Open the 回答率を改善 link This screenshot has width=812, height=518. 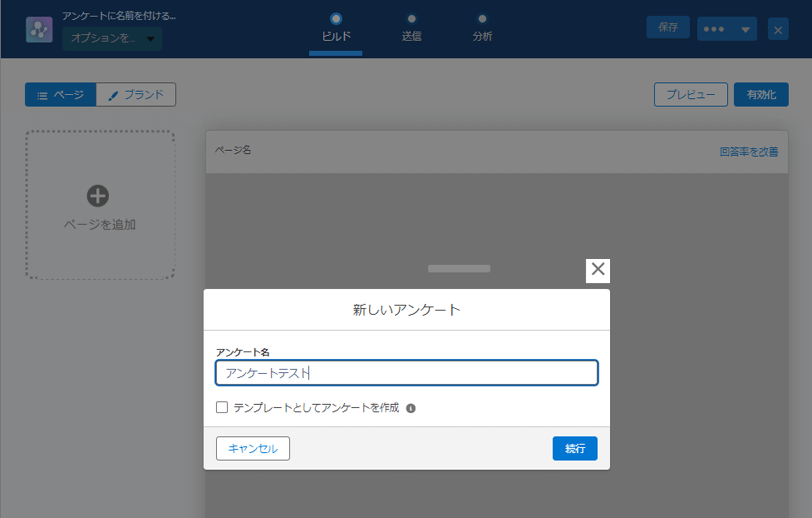748,152
